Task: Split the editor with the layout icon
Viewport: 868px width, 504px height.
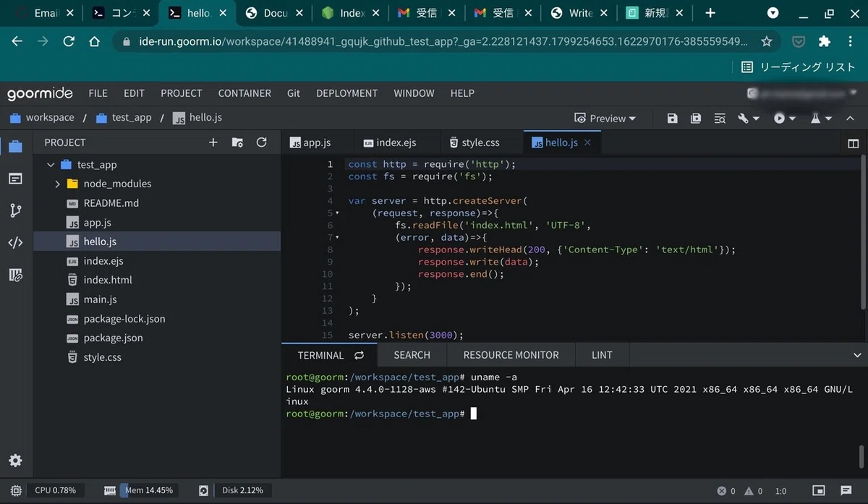Action: click(853, 143)
